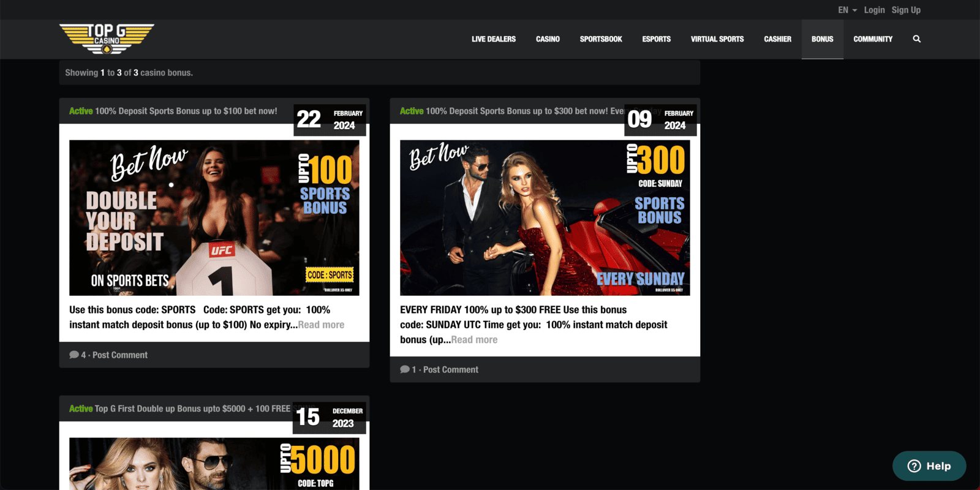Viewport: 980px width, 490px height.
Task: Open the $100 sports bonus banner image
Action: click(214, 217)
